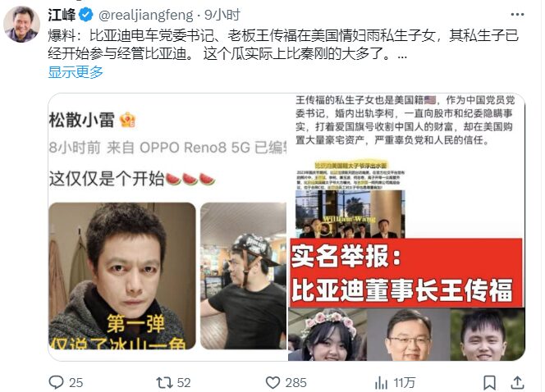Open the 松散小雷 screenshot image
545x392 pixels.
pyautogui.click(x=167, y=227)
